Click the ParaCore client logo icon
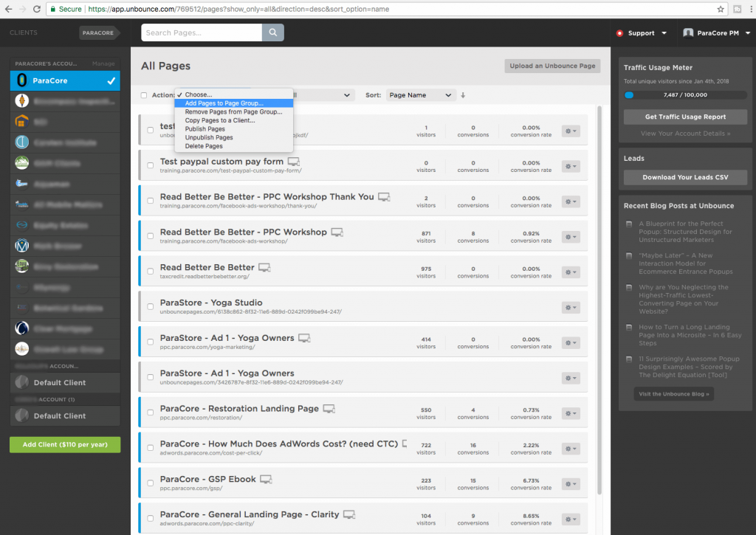Viewport: 756px width, 535px height. 21,80
